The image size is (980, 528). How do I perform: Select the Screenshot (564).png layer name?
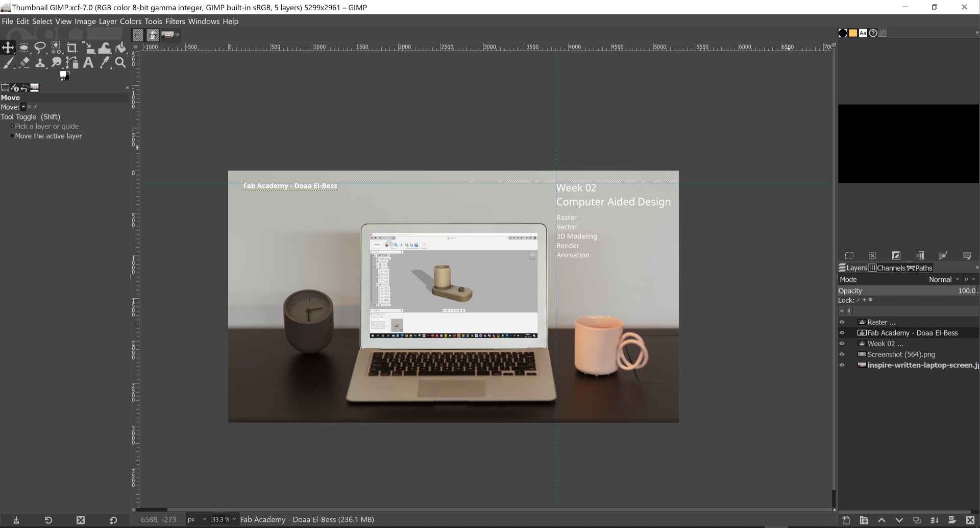click(901, 354)
